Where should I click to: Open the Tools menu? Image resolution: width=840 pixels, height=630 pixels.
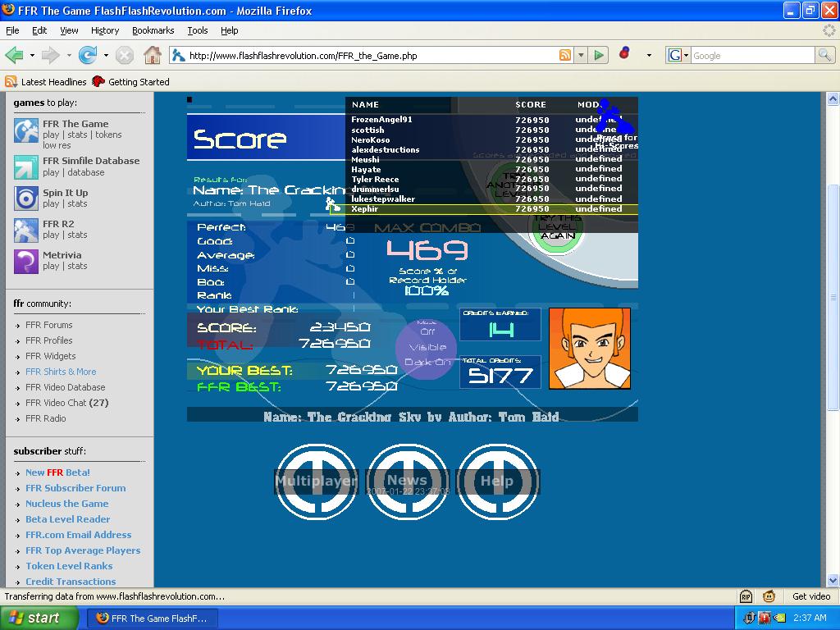tap(197, 30)
